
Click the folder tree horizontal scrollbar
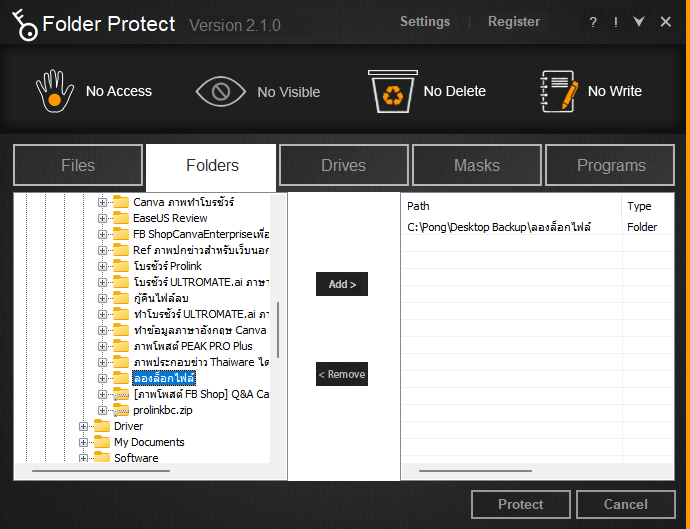(101, 471)
